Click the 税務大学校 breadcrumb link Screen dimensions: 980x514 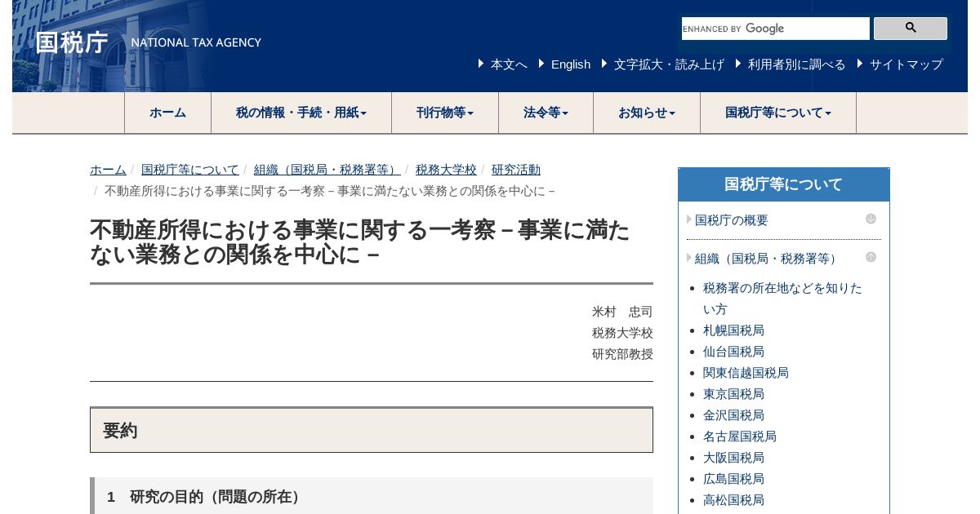click(x=446, y=170)
